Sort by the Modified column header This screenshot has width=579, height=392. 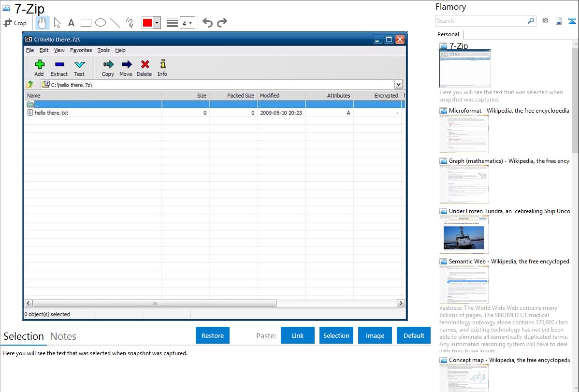point(281,95)
